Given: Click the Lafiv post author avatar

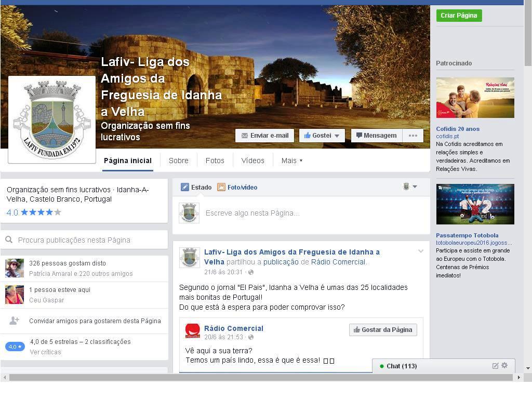Looking at the screenshot, I should click(189, 258).
